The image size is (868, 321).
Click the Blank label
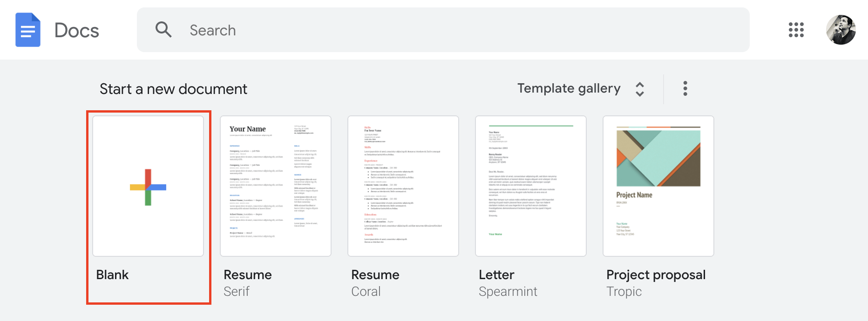[x=112, y=275]
